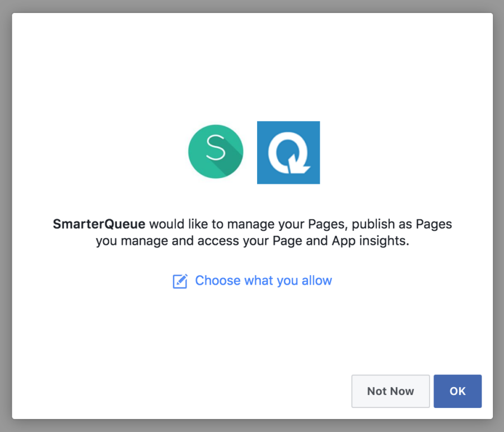Click the teal S emblem above the message
This screenshot has width=504, height=432.
[216, 152]
